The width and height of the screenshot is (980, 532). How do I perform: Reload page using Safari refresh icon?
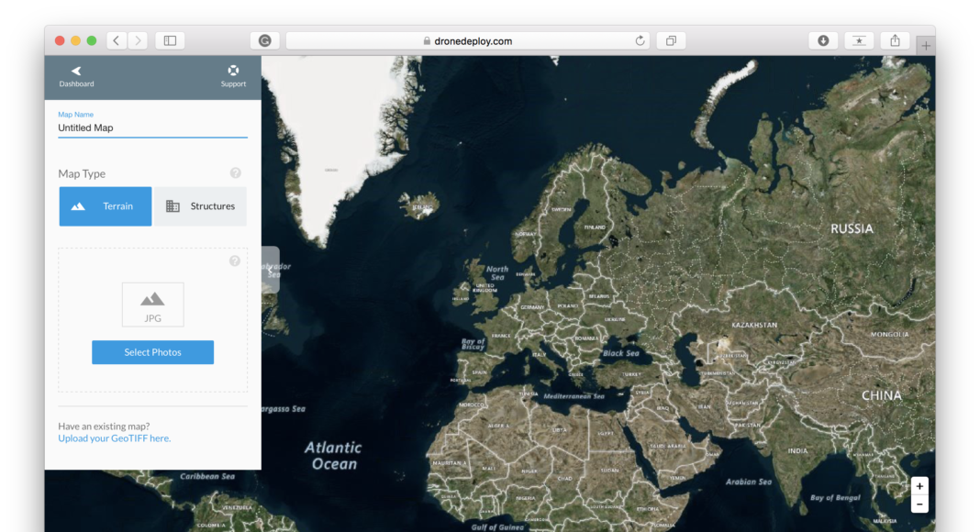click(640, 40)
